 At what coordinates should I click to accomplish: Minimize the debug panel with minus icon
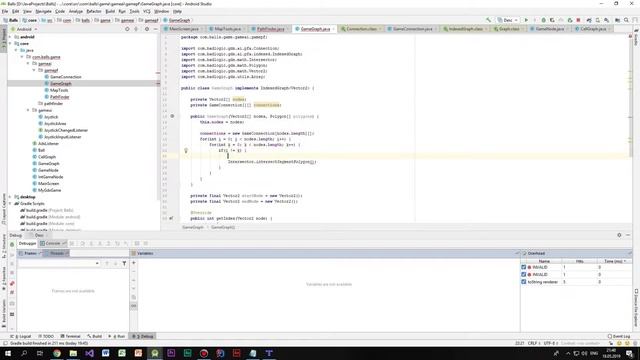pos(628,235)
